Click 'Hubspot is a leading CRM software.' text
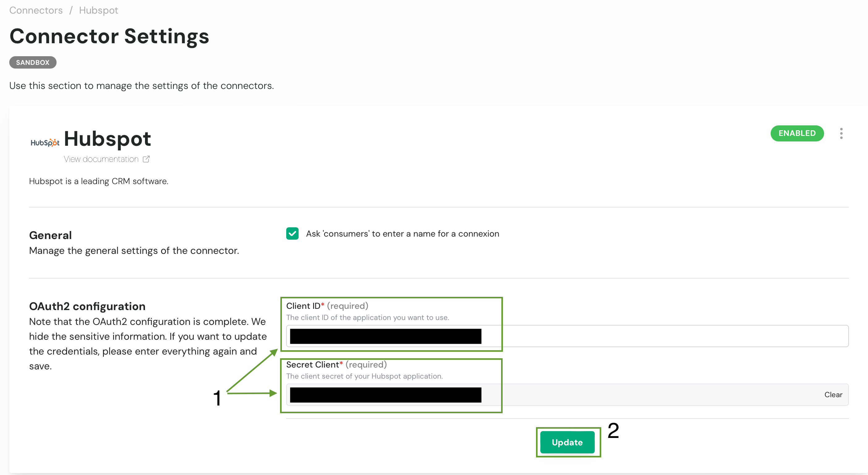The image size is (868, 475). click(99, 181)
